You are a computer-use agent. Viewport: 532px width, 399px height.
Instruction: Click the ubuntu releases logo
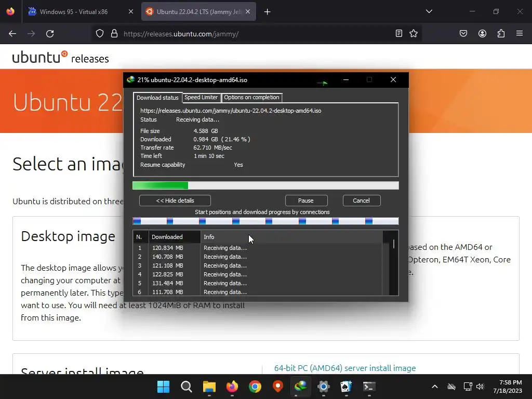[60, 57]
